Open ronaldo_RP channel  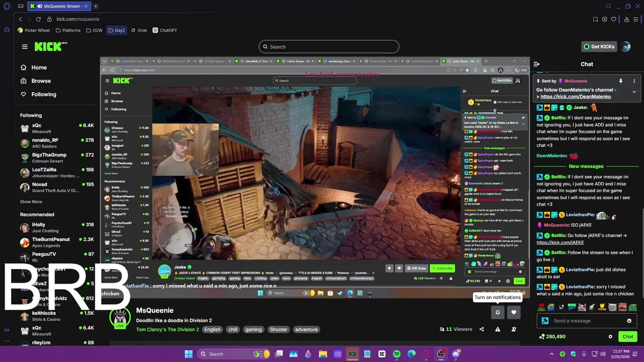(x=57, y=143)
